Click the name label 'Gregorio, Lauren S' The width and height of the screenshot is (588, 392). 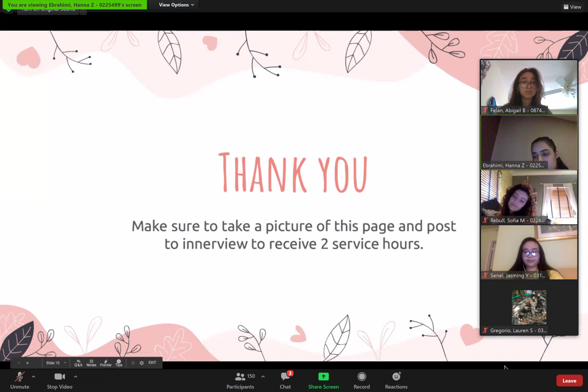pos(518,331)
